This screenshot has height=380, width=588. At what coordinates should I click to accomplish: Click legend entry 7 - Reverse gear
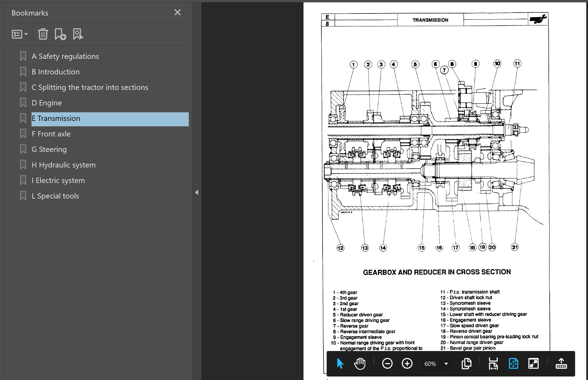(351, 326)
